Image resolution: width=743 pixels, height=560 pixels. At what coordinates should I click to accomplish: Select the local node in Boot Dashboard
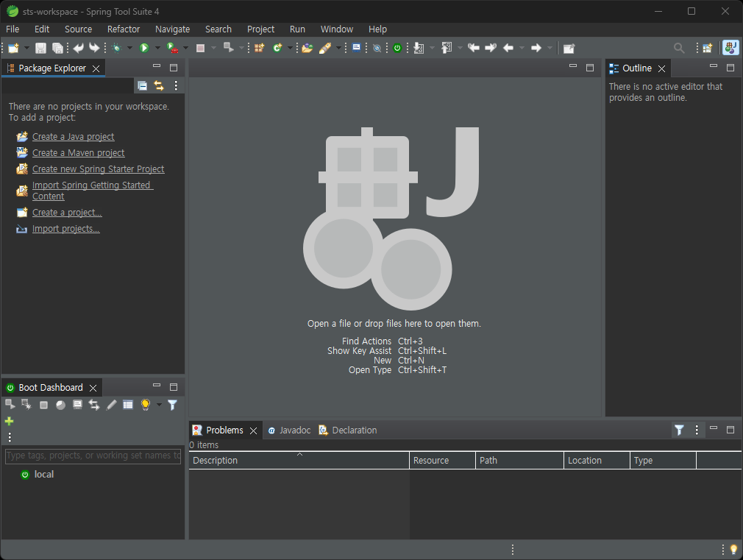[37, 474]
